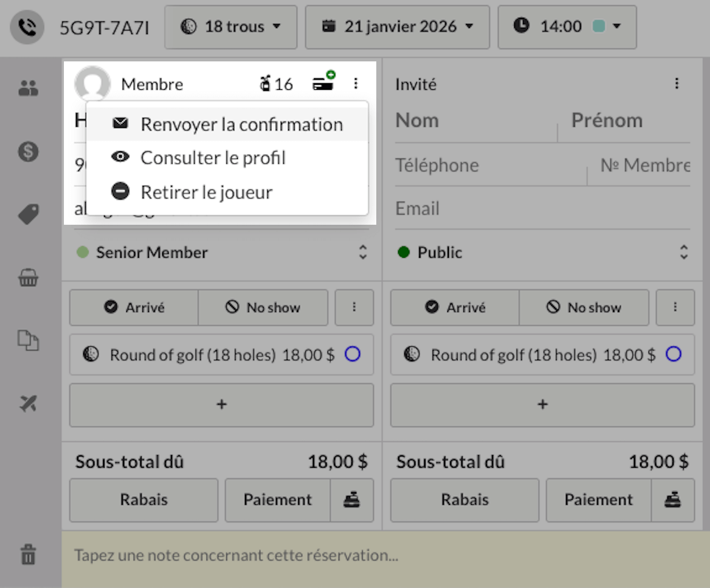Expand the Public rate selector

[543, 252]
